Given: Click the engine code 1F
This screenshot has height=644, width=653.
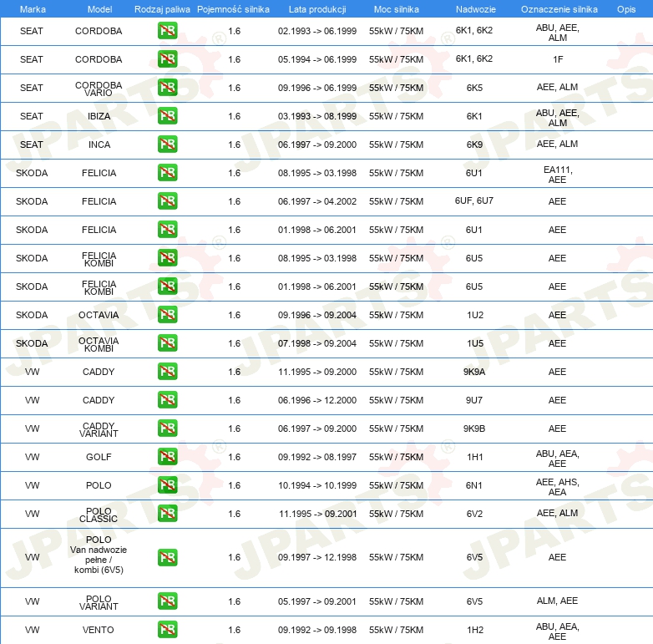Looking at the screenshot, I should (558, 59).
